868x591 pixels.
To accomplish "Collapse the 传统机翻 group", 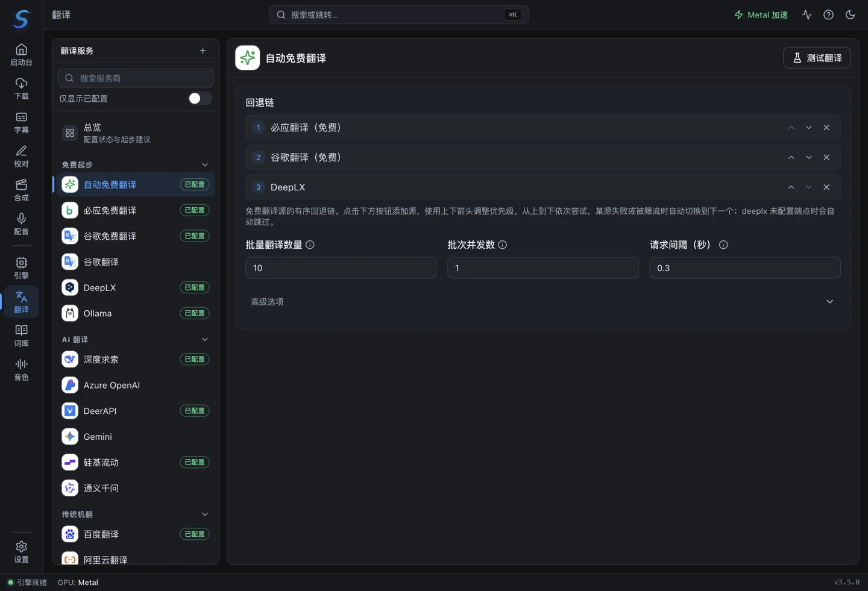I will [205, 514].
